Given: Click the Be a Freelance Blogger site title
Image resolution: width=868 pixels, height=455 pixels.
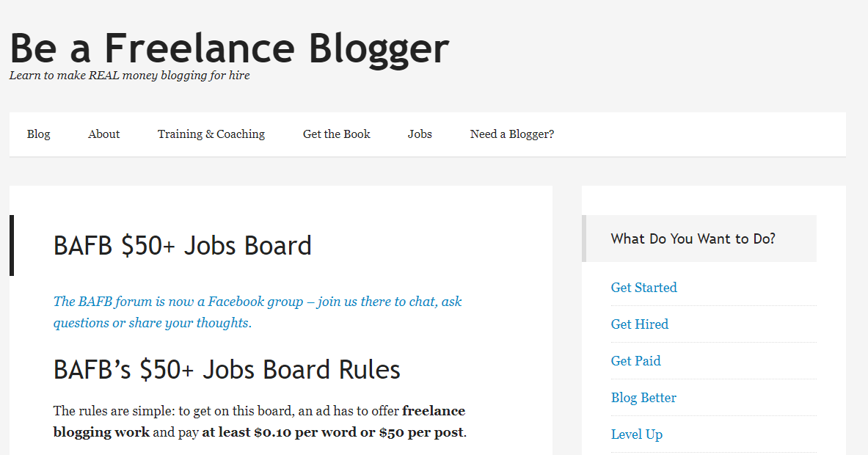Looking at the screenshot, I should 228,48.
